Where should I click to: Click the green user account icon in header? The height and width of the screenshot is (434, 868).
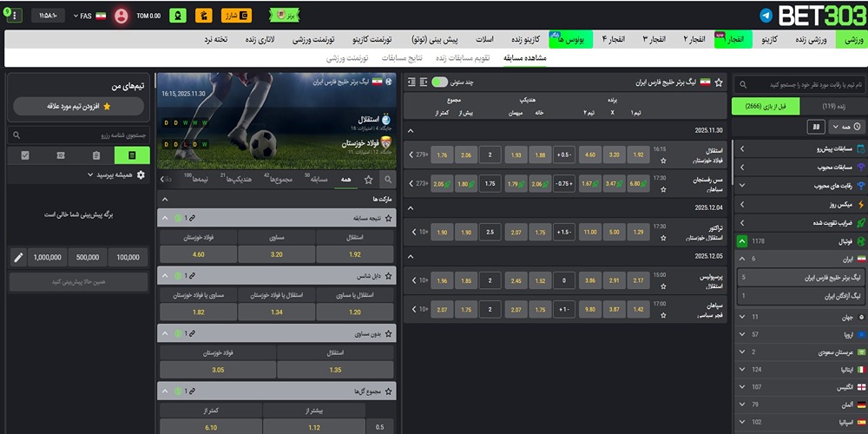(177, 16)
